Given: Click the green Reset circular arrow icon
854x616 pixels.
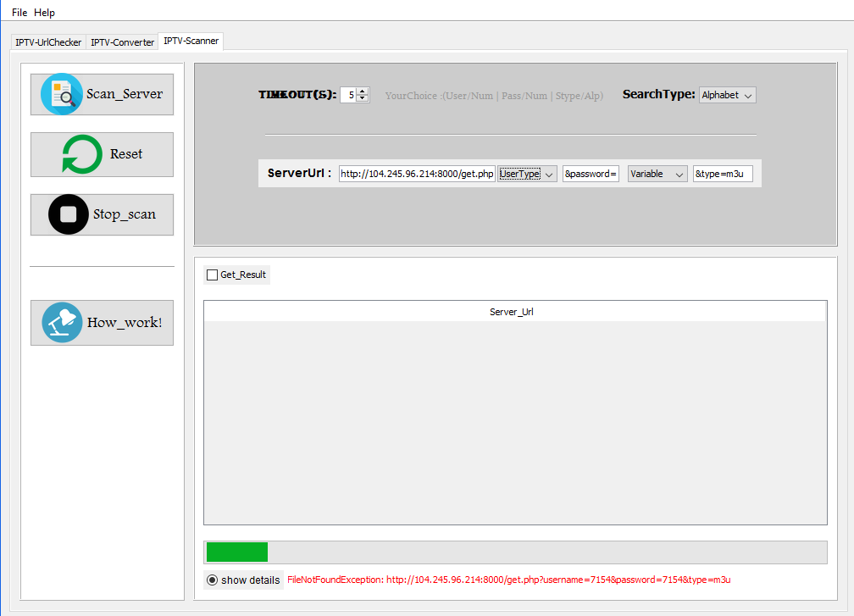Looking at the screenshot, I should (x=82, y=154).
